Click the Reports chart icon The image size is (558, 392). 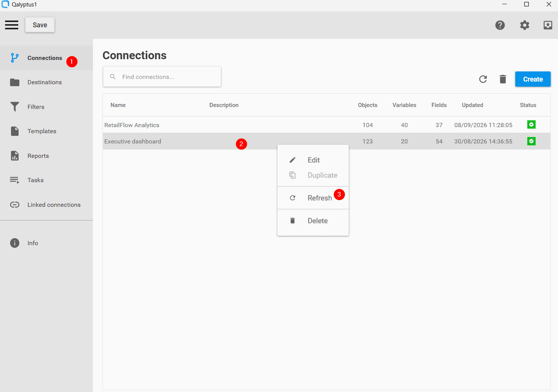[x=15, y=156]
